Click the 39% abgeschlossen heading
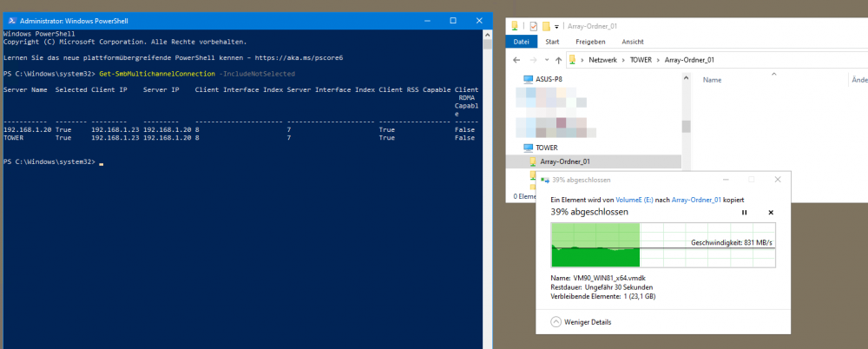Viewport: 868px width, 349px height. [x=589, y=212]
